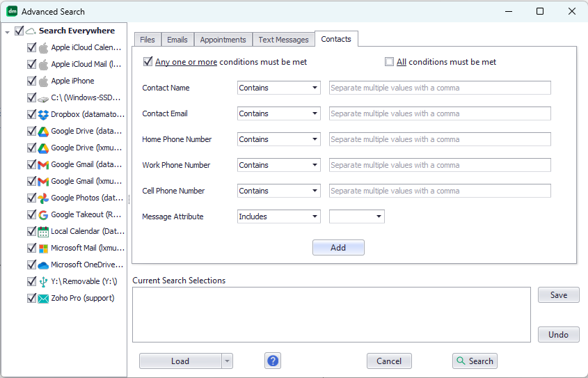Click the Google Drive (lxmu...) icon

pos(44,148)
